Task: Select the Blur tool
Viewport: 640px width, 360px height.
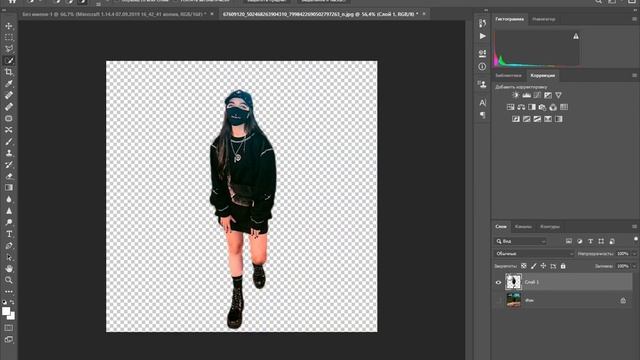Action: point(9,199)
